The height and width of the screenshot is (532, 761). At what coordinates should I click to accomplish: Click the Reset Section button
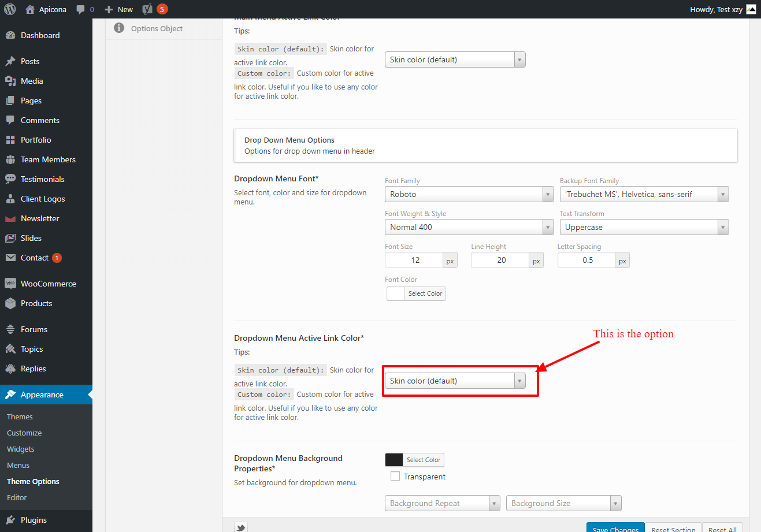pyautogui.click(x=673, y=528)
